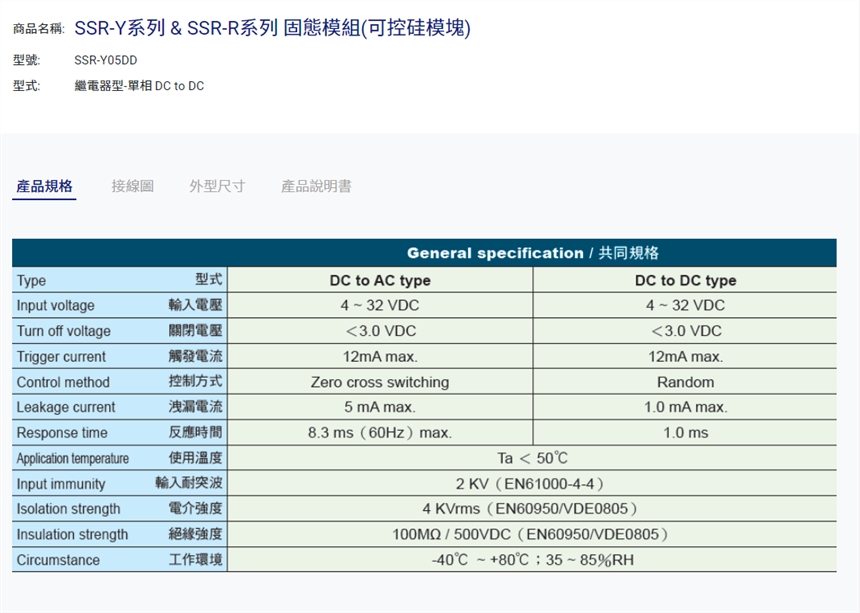This screenshot has height=613, width=860.
Task: Click the Input voltage row label
Action: click(x=55, y=305)
